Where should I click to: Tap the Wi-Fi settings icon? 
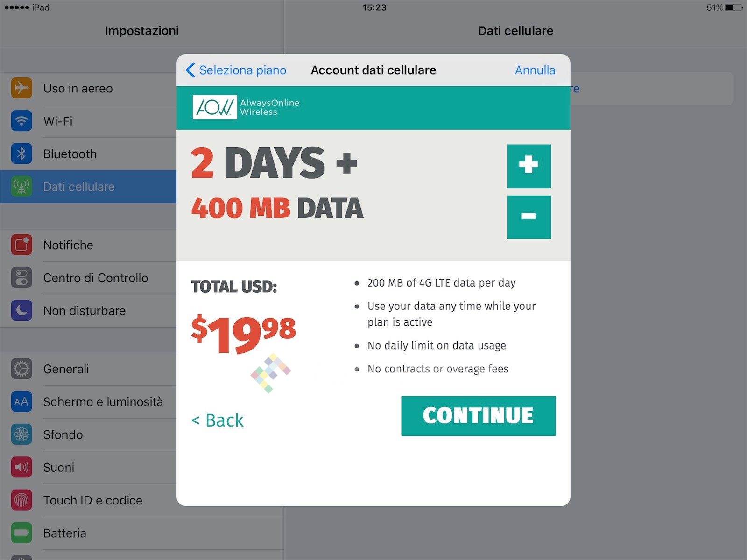click(x=21, y=121)
